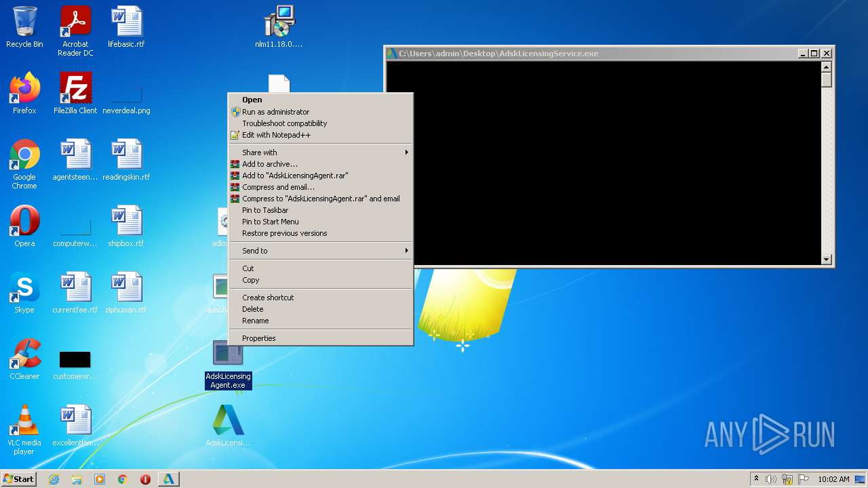Choose Troubleshoot compatibility entry
The image size is (868, 488).
click(321, 123)
